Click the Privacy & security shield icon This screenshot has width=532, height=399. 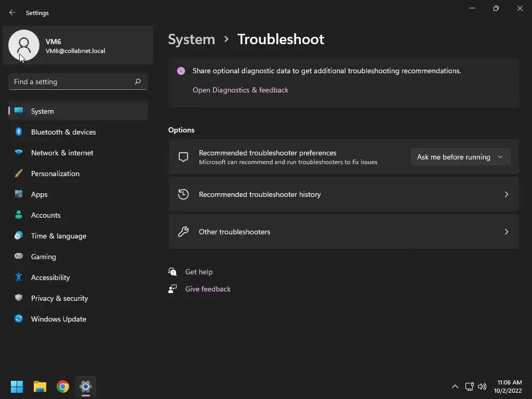tap(19, 298)
